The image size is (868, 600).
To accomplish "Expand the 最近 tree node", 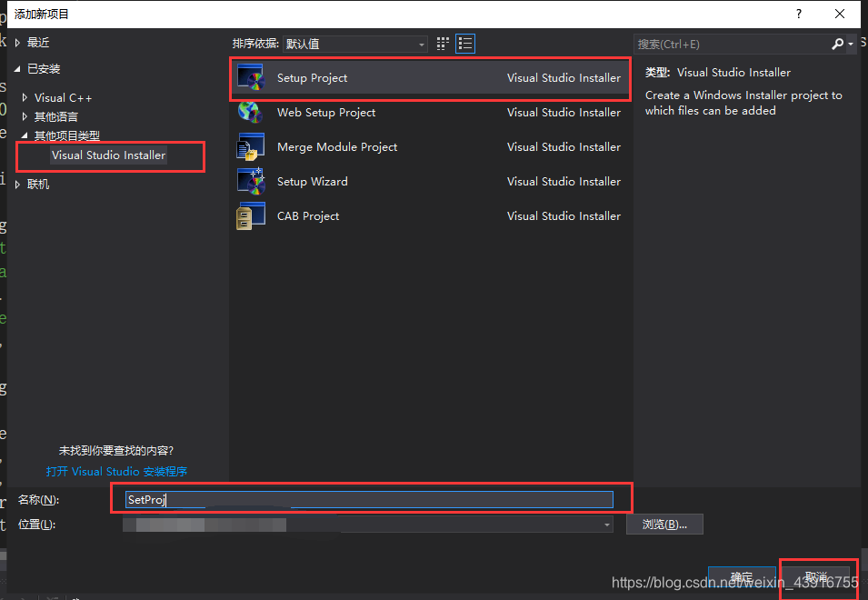I will [x=17, y=43].
